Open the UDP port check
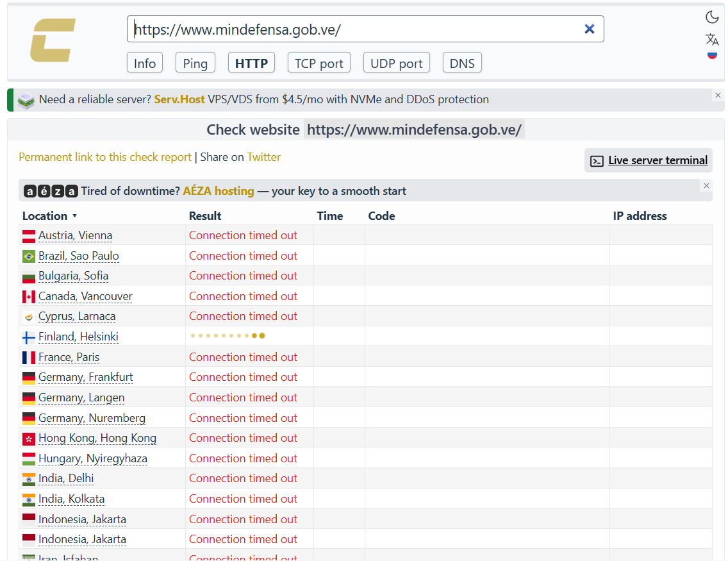 [x=397, y=63]
